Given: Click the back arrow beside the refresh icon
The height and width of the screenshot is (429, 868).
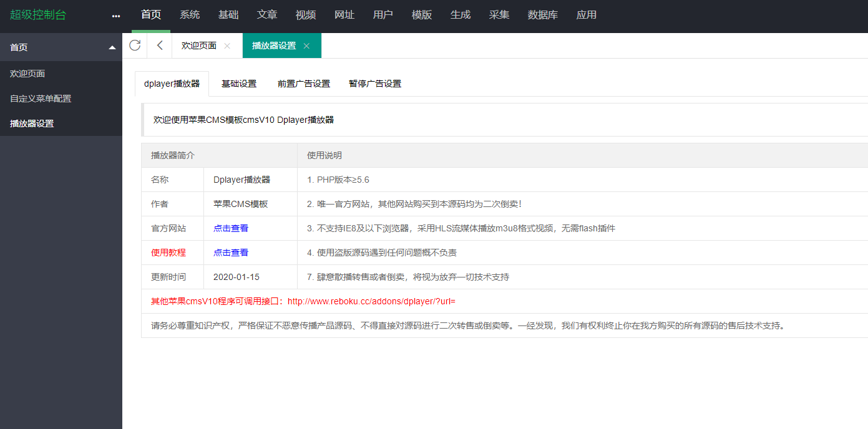Looking at the screenshot, I should (x=158, y=45).
